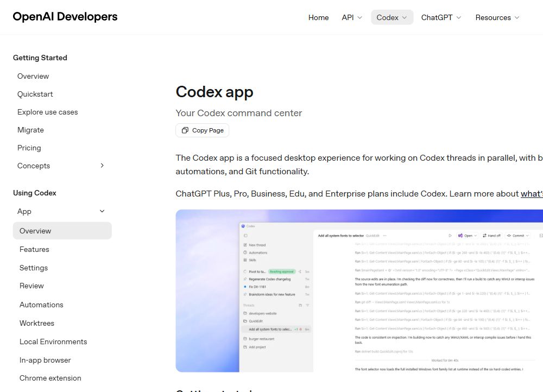Screen dimensions: 543x392
Task: Expand the Concepts section chevron
Action: (102, 166)
